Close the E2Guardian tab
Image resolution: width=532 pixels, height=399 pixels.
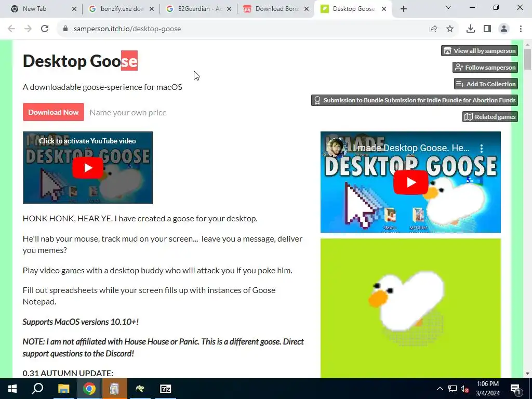pos(229,9)
